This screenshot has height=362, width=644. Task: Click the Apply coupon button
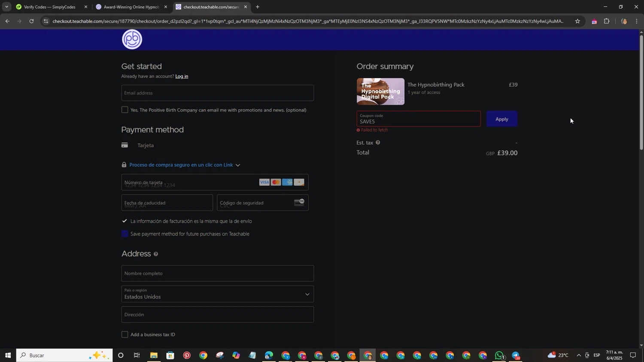(x=502, y=119)
